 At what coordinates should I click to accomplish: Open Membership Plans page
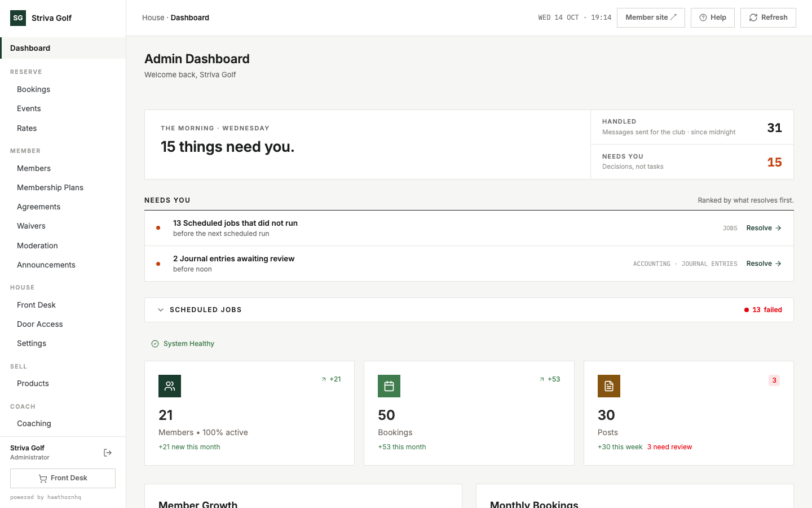click(x=63, y=187)
